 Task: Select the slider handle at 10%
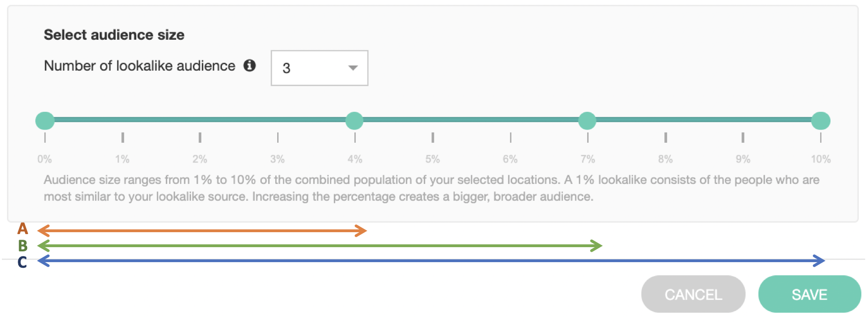(x=820, y=121)
